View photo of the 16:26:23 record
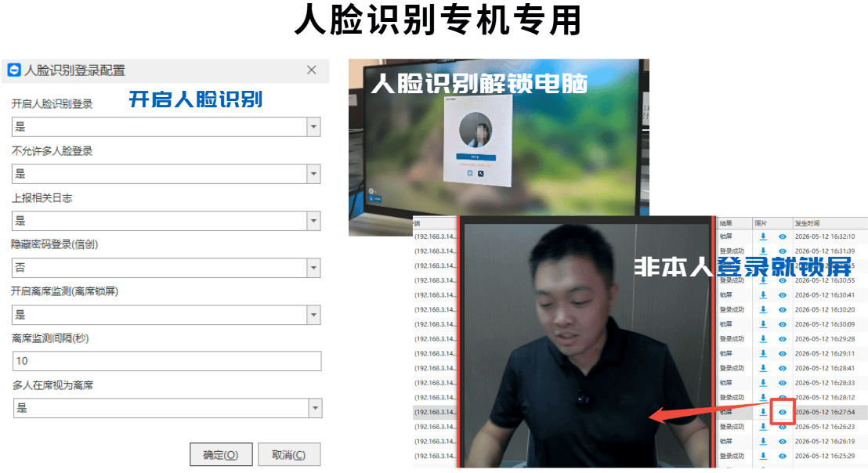Image resolution: width=868 pixels, height=473 pixels. 782,427
